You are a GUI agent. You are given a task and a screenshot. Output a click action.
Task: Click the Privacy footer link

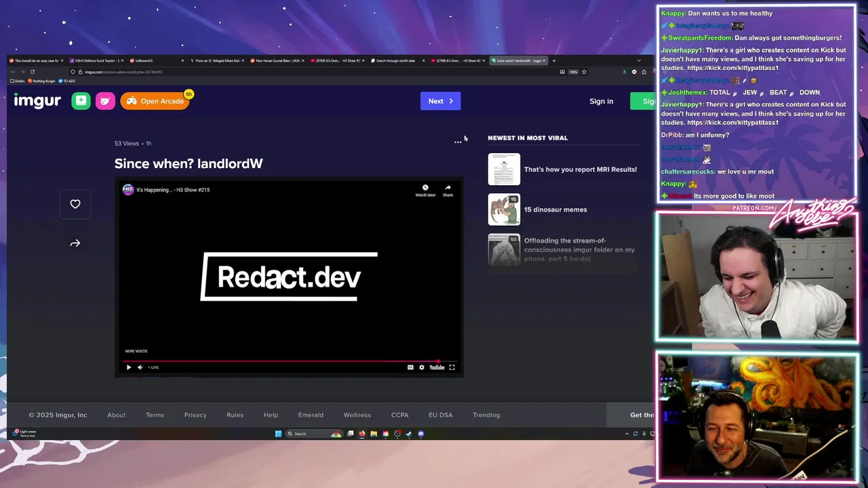coord(195,415)
